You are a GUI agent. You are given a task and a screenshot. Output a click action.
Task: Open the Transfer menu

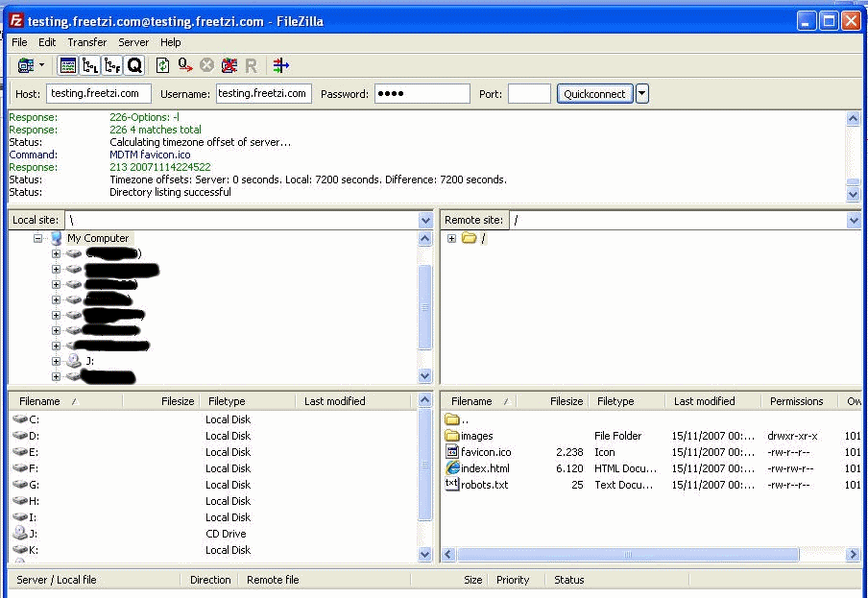coord(87,42)
